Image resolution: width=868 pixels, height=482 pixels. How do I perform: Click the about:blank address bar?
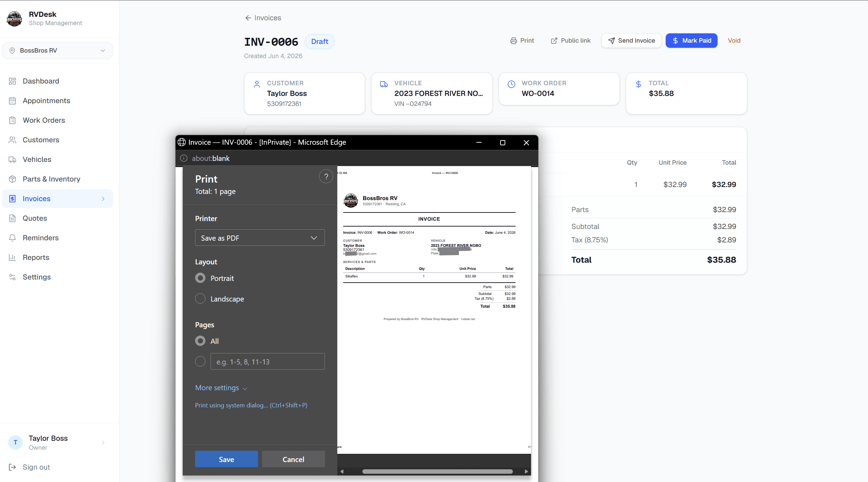pyautogui.click(x=211, y=158)
